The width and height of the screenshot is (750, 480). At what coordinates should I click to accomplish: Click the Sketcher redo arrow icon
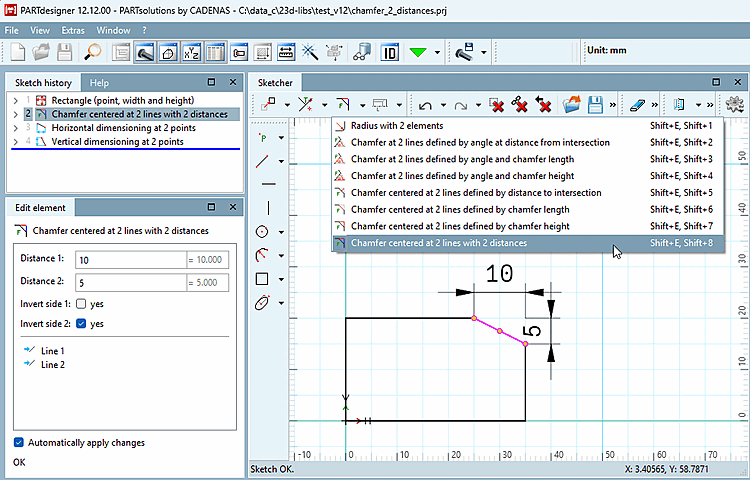click(460, 105)
